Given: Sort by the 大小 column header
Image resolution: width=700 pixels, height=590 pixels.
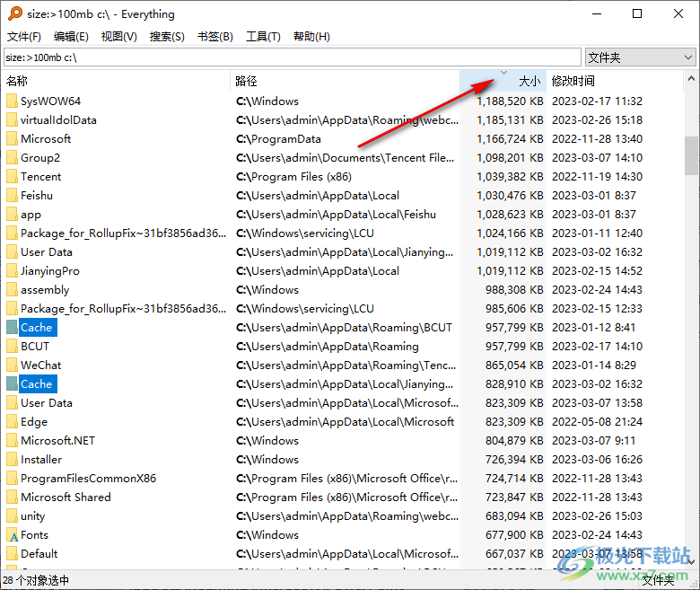Looking at the screenshot, I should (503, 81).
